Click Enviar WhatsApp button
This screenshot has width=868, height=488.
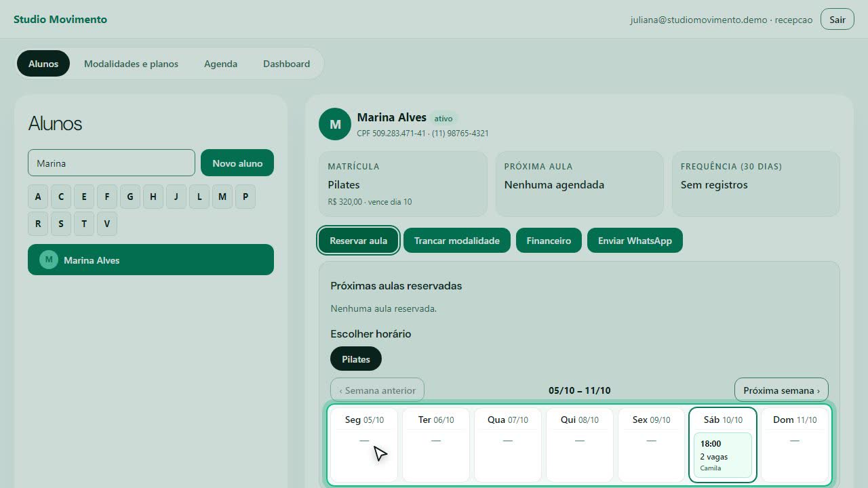click(x=635, y=241)
